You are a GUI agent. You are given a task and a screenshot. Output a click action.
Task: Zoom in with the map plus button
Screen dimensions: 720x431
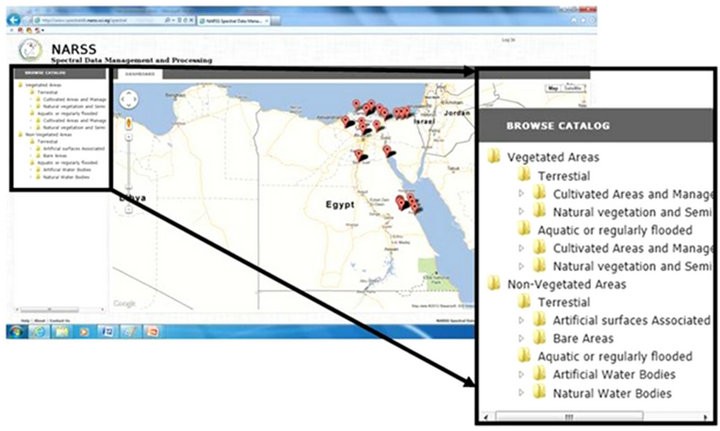[129, 137]
